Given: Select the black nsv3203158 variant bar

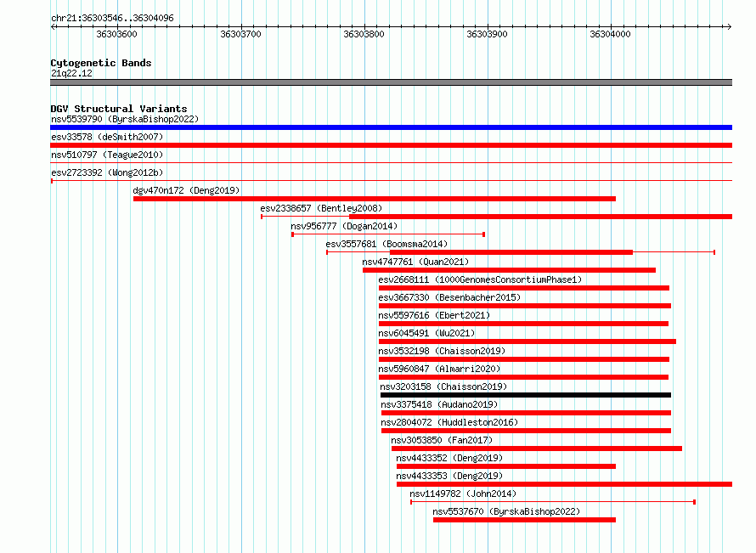Looking at the screenshot, I should 526,395.
